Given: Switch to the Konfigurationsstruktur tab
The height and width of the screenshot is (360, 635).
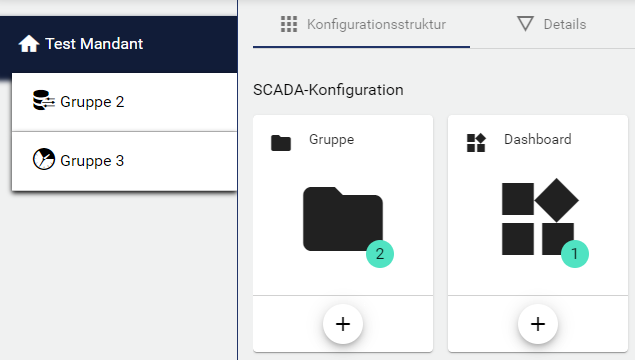Looking at the screenshot, I should (361, 25).
